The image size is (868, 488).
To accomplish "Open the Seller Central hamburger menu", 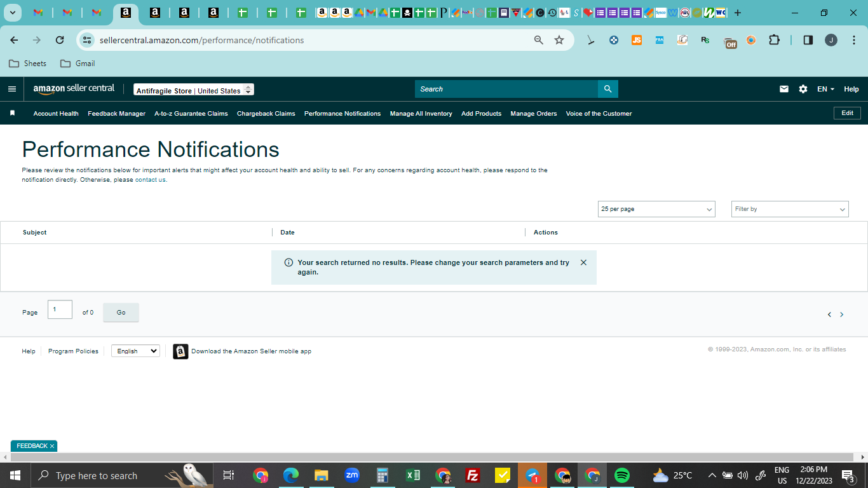I will pyautogui.click(x=12, y=89).
